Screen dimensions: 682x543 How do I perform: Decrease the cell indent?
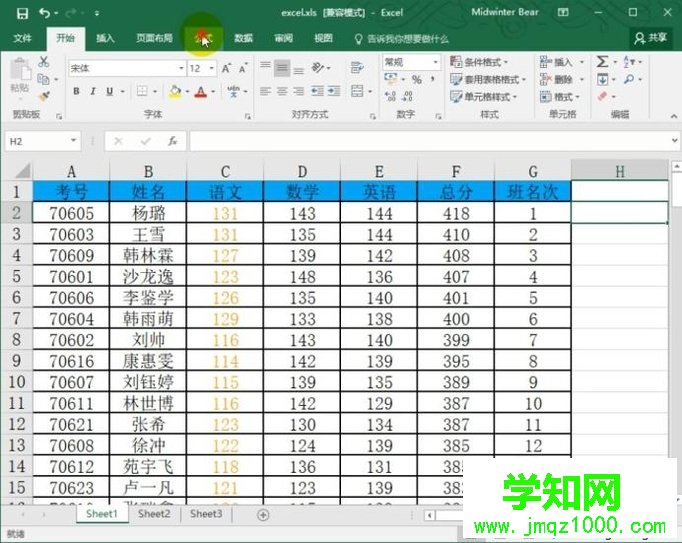pyautogui.click(x=317, y=91)
